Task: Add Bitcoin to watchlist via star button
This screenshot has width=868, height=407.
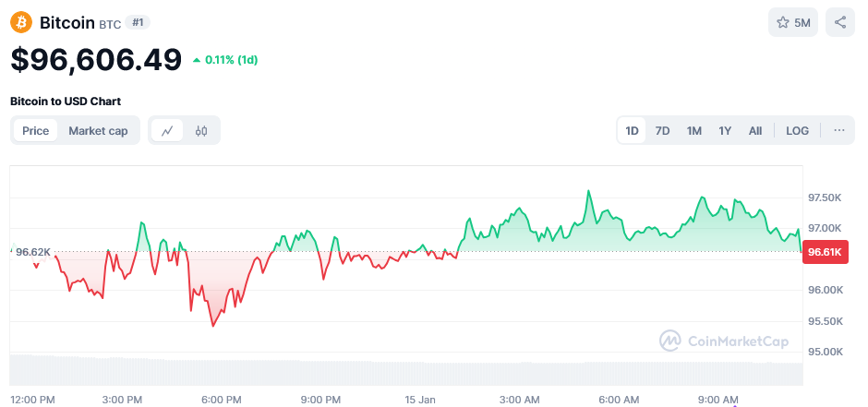Action: (x=792, y=23)
